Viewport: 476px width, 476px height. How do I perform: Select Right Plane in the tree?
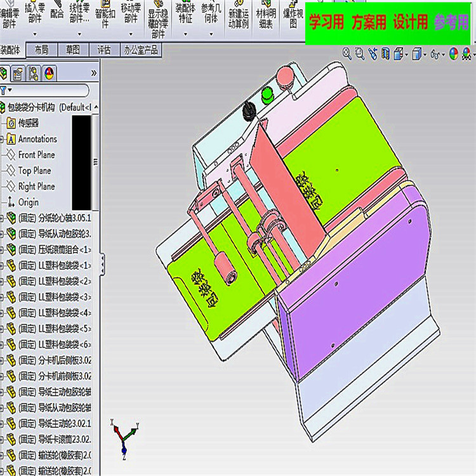click(30, 187)
